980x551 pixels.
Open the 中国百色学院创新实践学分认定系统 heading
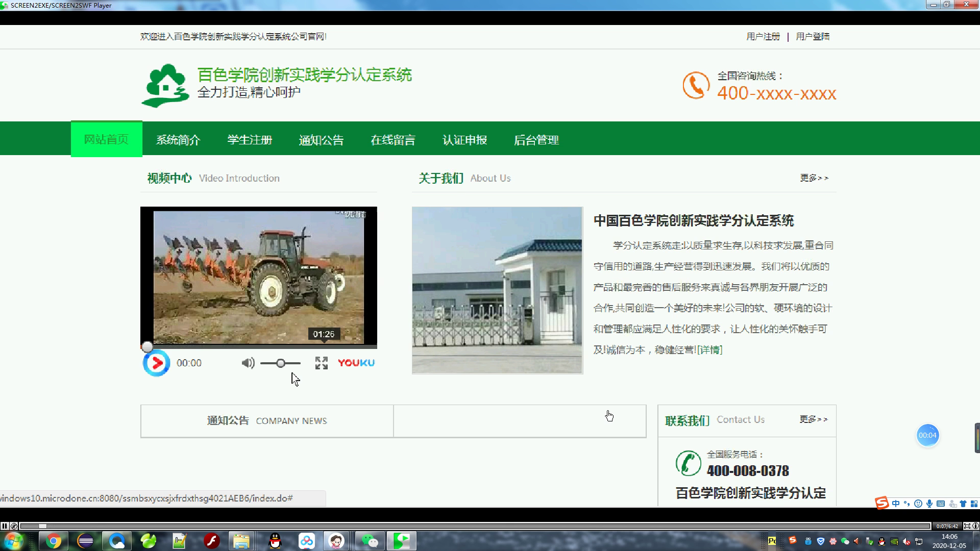(x=694, y=221)
